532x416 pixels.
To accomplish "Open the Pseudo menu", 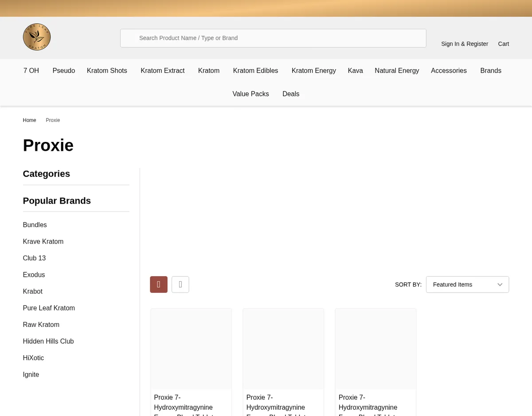I will (64, 71).
